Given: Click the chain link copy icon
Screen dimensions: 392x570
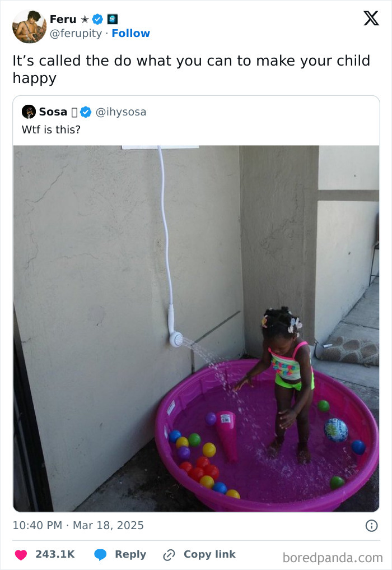Looking at the screenshot, I should coord(169,554).
